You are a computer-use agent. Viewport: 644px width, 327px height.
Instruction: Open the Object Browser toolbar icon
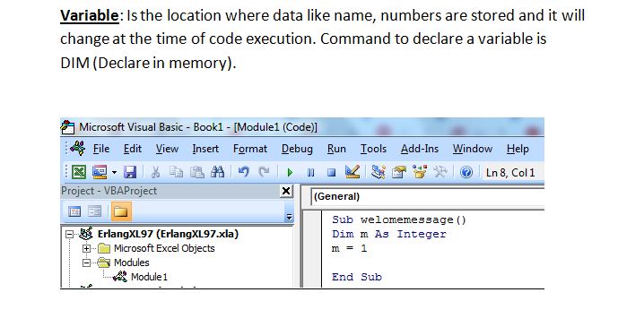[420, 172]
